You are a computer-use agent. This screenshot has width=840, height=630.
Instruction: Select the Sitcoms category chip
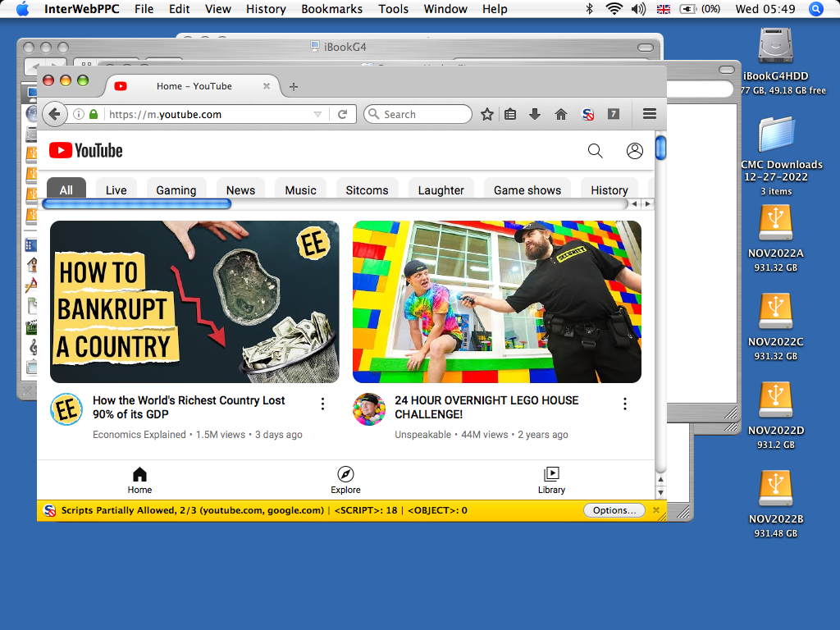(x=367, y=189)
